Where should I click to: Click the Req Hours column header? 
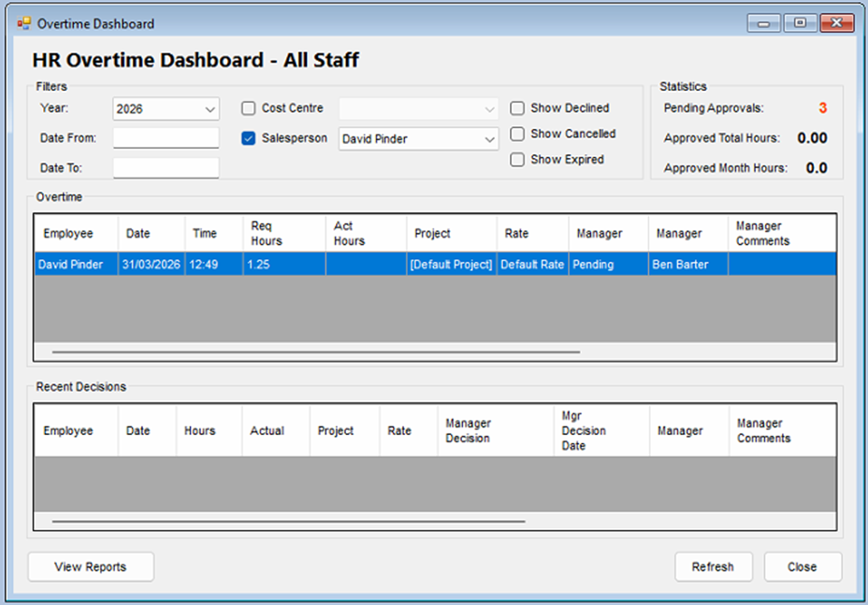coord(284,233)
